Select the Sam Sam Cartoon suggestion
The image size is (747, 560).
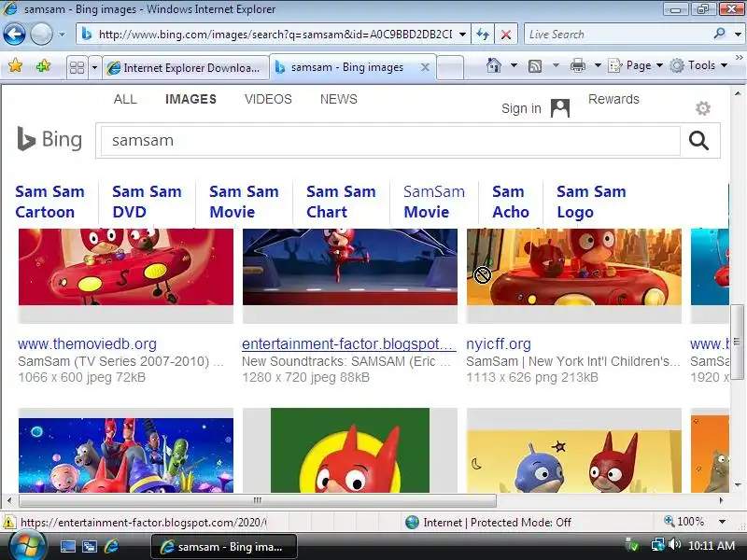[49, 202]
